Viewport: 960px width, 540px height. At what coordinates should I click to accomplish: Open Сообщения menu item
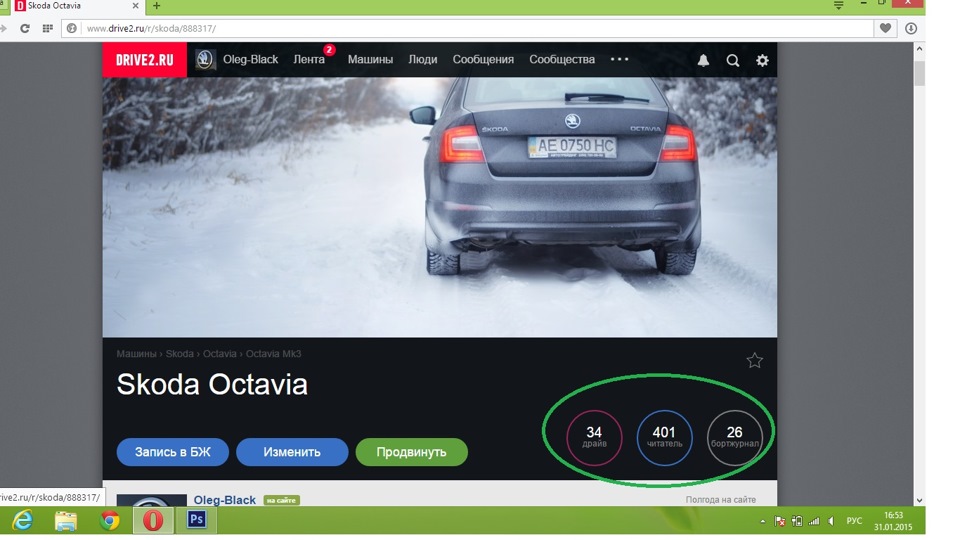pyautogui.click(x=483, y=59)
